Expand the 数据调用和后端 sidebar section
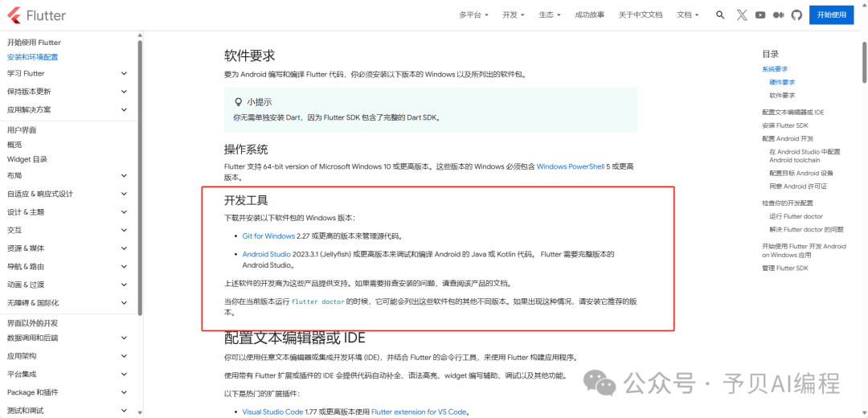Viewport: 868px width, 418px height. click(68, 338)
